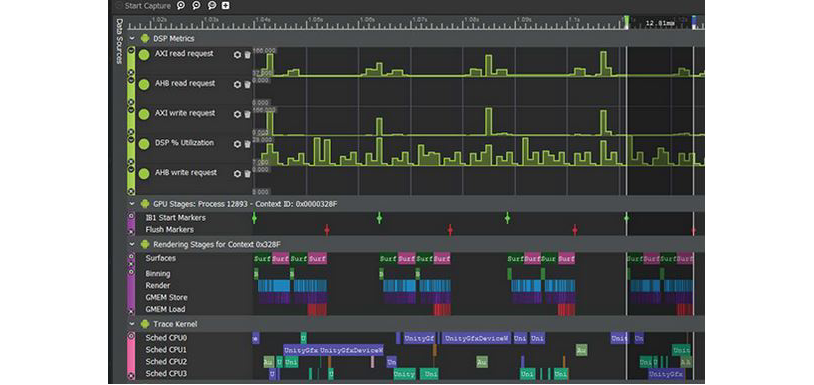
Task: Open settings gear for AXI write request
Action: click(237, 114)
